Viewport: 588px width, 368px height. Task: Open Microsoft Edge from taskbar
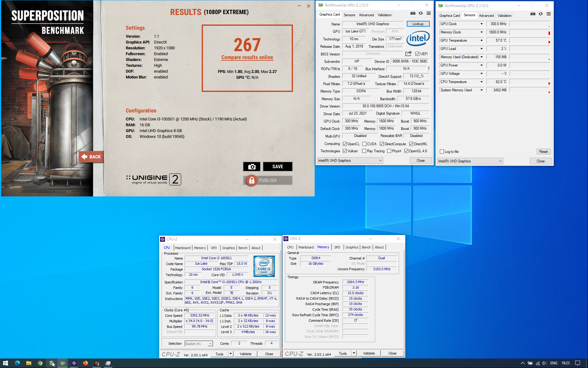pos(17,363)
